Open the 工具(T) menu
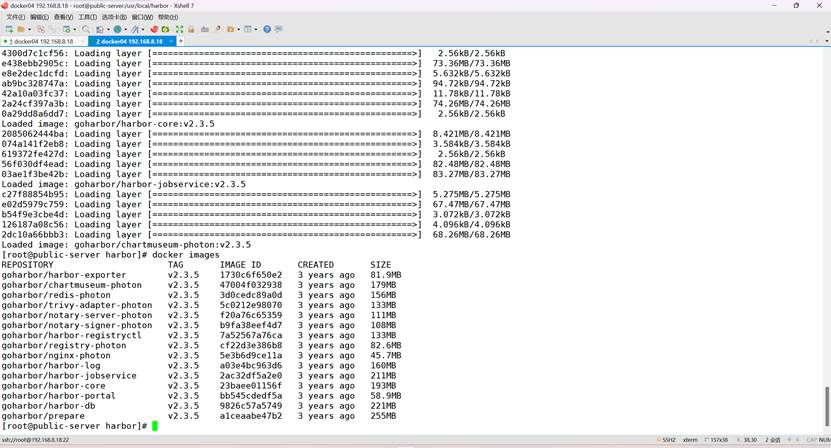Viewport: 831px width, 448px height. 87,17
